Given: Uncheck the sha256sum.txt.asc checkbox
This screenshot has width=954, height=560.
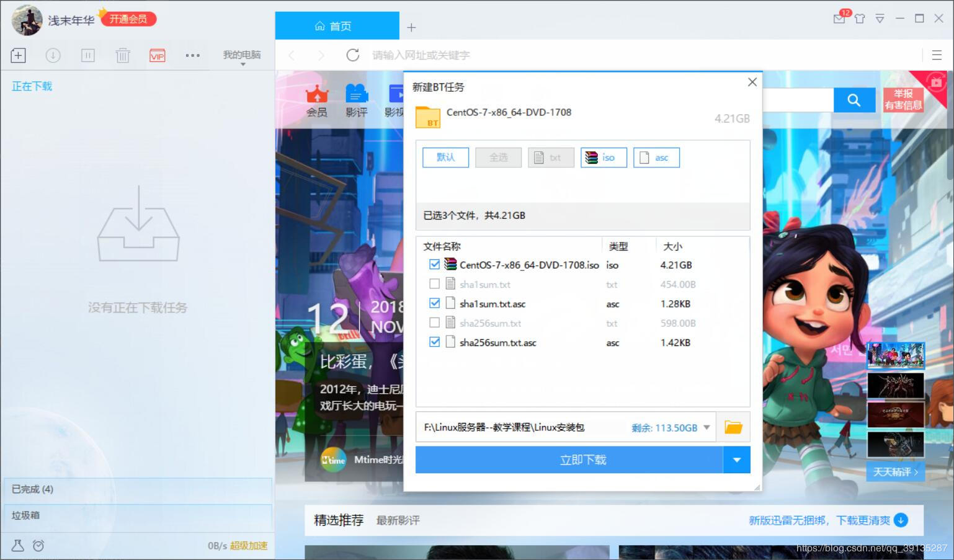Looking at the screenshot, I should click(x=434, y=342).
